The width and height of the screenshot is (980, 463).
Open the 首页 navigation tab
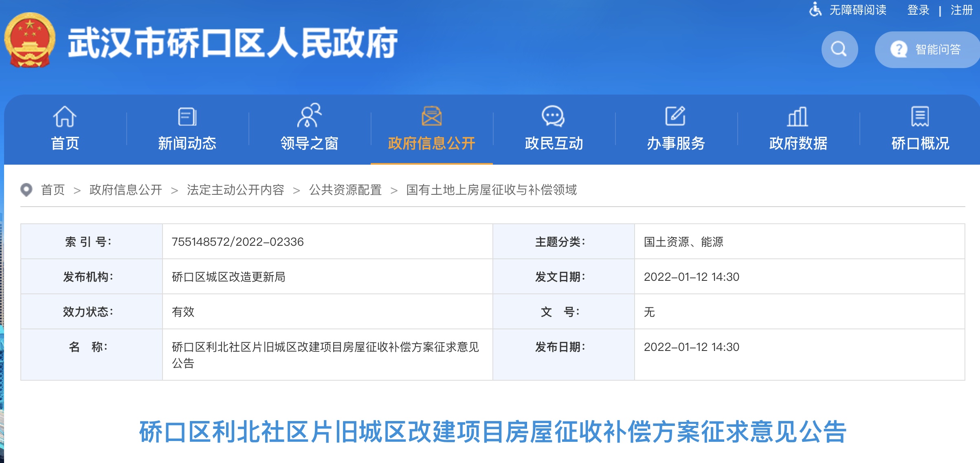click(65, 130)
